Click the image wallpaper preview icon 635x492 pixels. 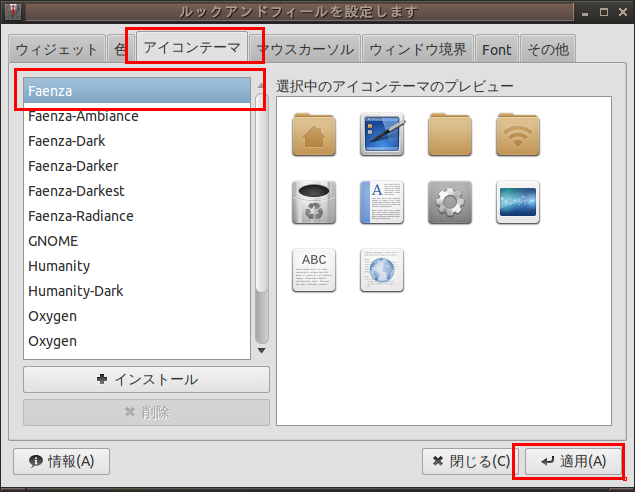(518, 202)
